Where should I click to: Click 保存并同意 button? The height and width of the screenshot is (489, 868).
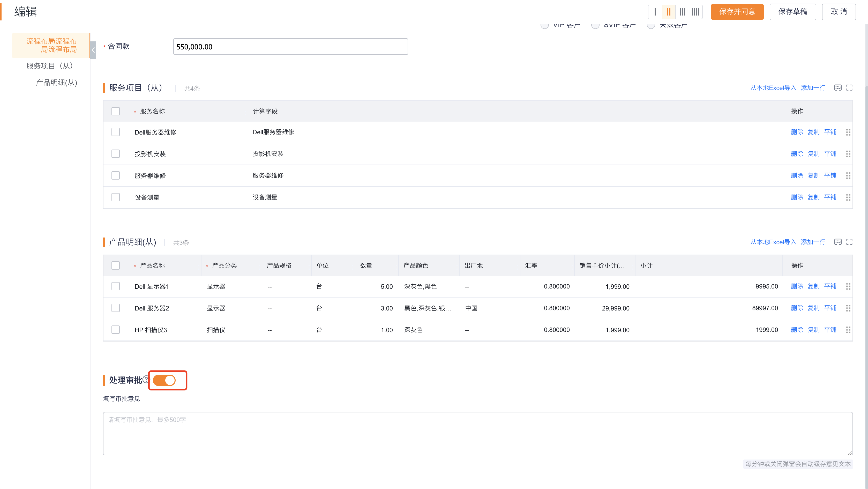coord(737,12)
